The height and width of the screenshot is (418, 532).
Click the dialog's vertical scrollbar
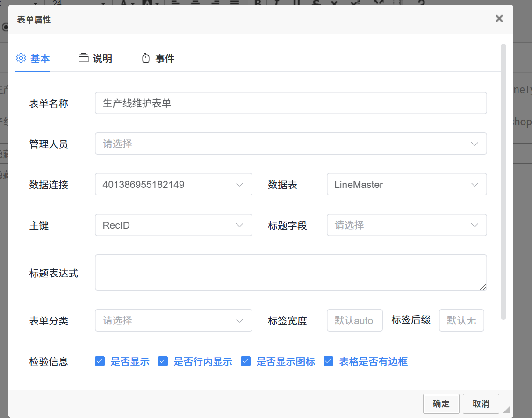click(503, 182)
